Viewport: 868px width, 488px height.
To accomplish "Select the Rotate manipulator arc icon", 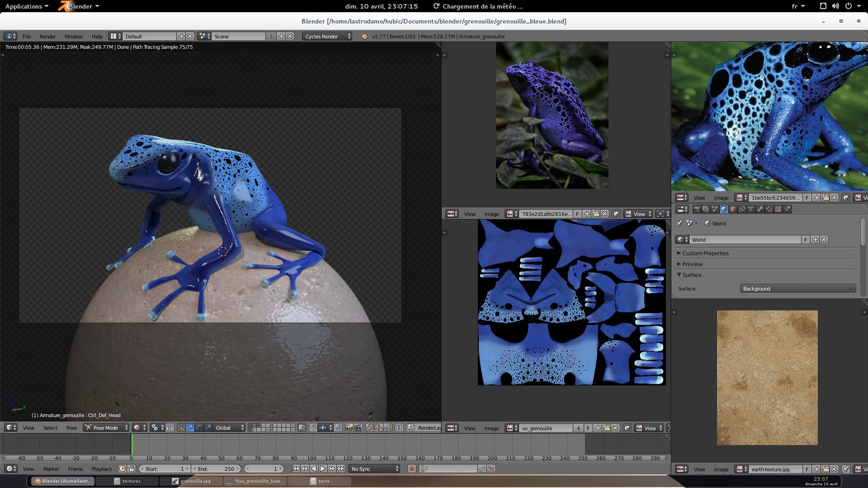I will (199, 428).
